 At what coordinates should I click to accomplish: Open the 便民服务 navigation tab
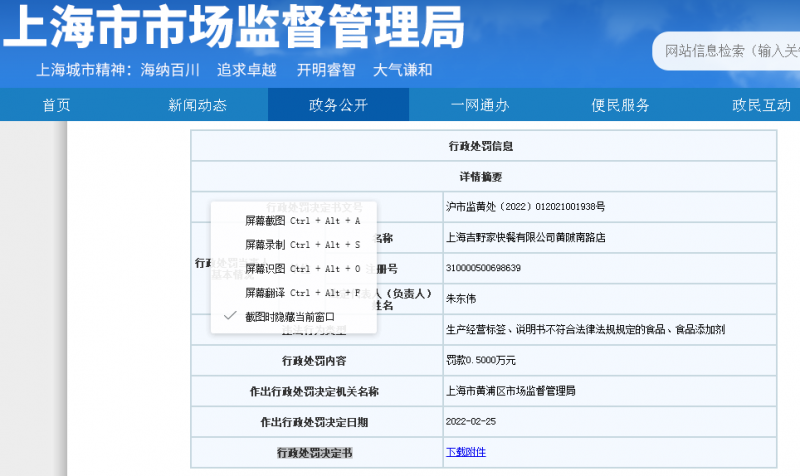[620, 105]
